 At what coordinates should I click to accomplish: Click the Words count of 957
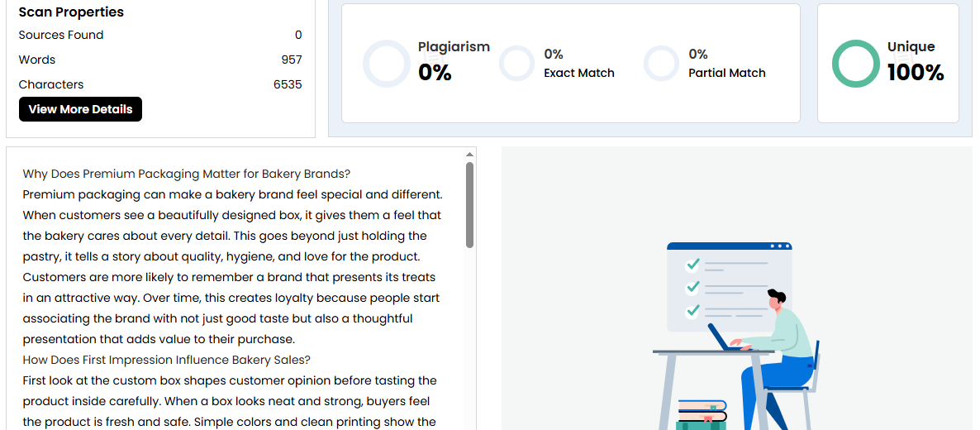[x=291, y=60]
